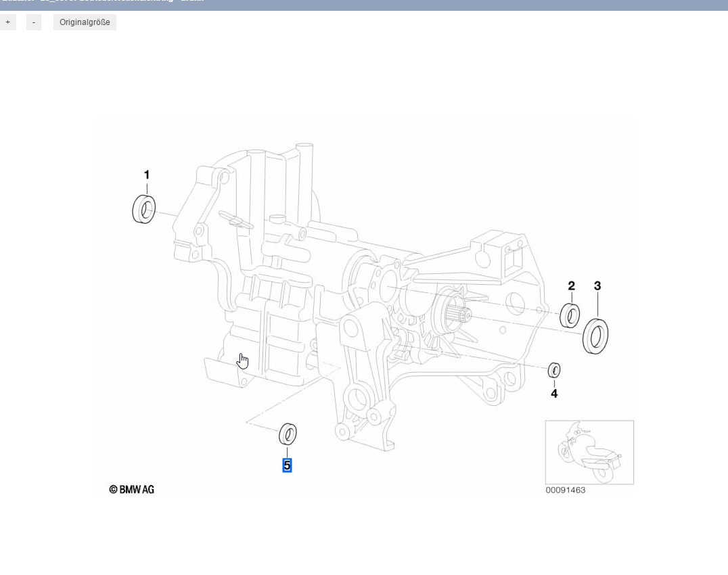Reset the diagram with Originalgröße
This screenshot has width=728, height=575.
85,22
